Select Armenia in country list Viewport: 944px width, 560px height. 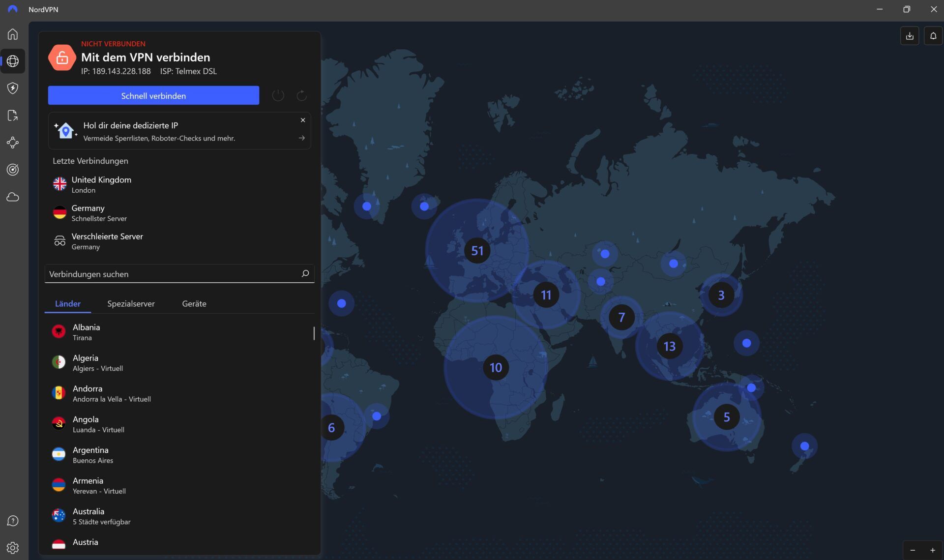coord(179,486)
